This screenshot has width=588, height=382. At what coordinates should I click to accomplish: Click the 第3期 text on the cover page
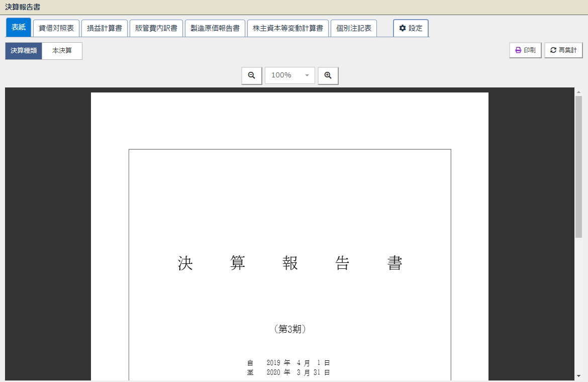coord(290,329)
